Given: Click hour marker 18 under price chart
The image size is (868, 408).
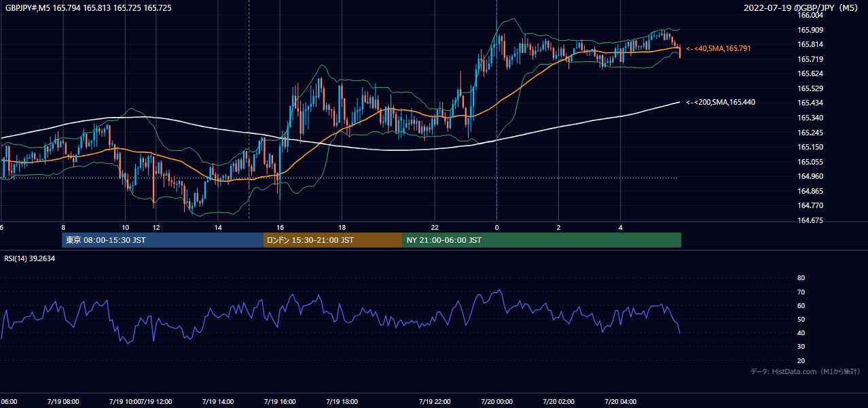Looking at the screenshot, I should 342,227.
